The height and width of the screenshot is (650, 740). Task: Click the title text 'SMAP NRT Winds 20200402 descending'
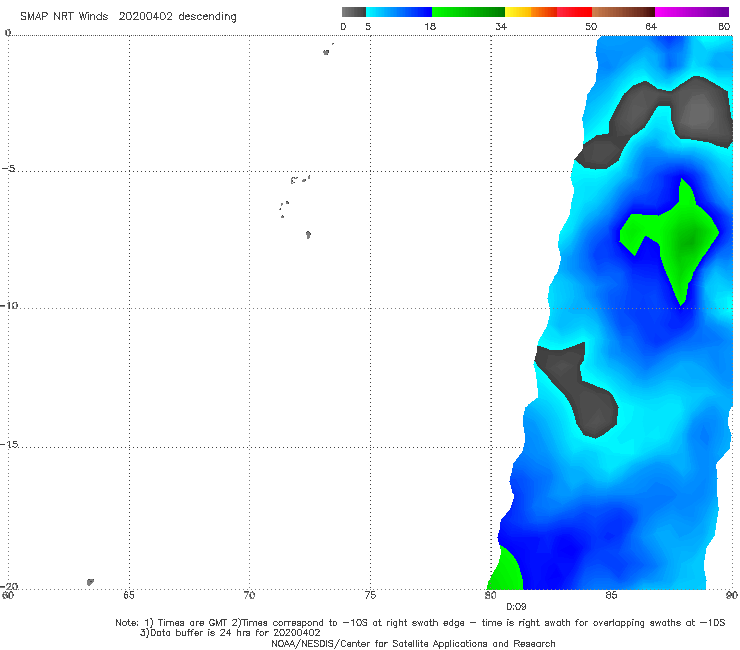point(128,16)
